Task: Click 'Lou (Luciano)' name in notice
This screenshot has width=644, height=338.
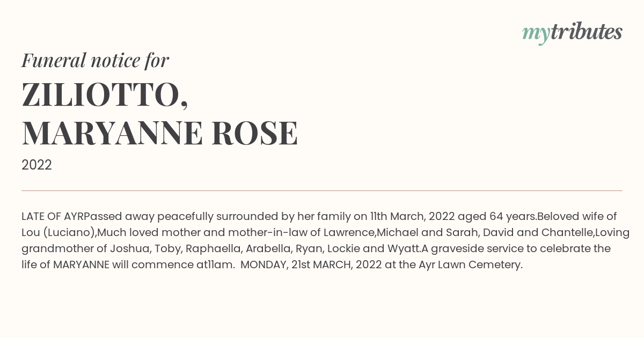Action: pos(59,233)
